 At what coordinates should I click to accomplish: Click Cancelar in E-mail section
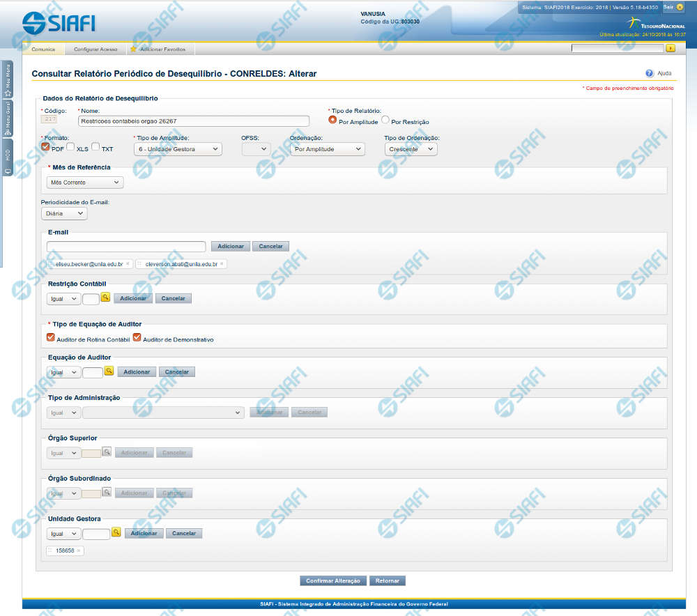coord(270,246)
